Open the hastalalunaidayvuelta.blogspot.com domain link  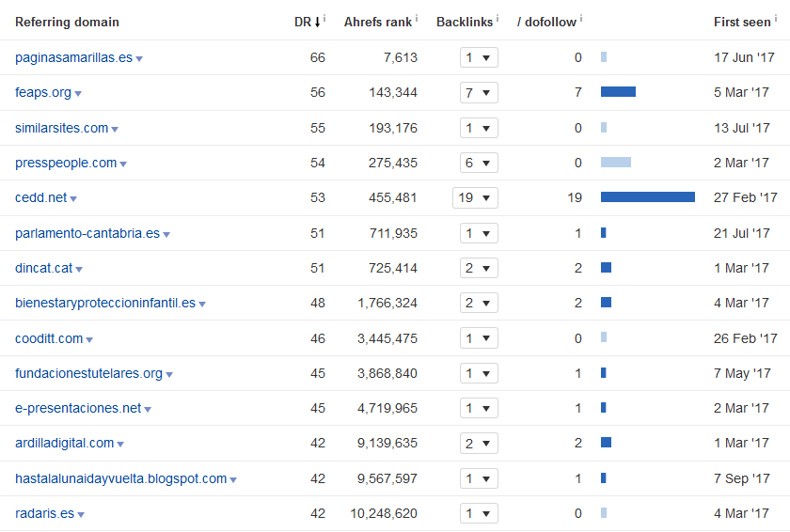(x=121, y=478)
